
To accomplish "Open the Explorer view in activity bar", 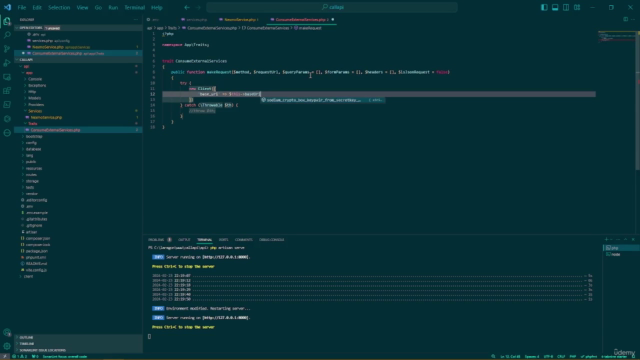I will tap(7, 21).
